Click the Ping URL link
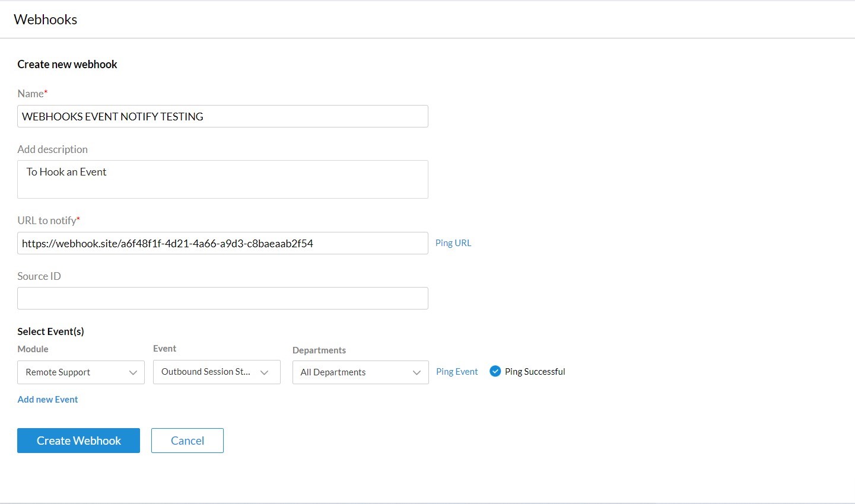The image size is (855, 504). pos(453,243)
